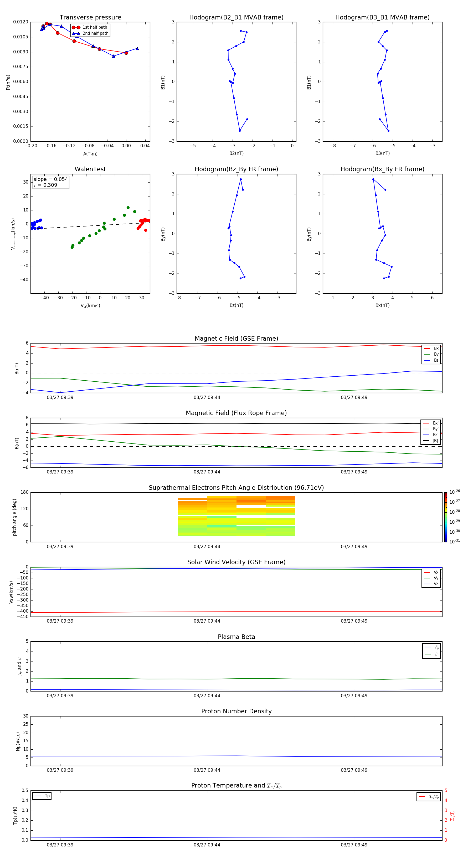The height and width of the screenshot is (868, 473).
Task: Click the 'Pt(nPa)' axis label
Action: pyautogui.click(x=8, y=82)
